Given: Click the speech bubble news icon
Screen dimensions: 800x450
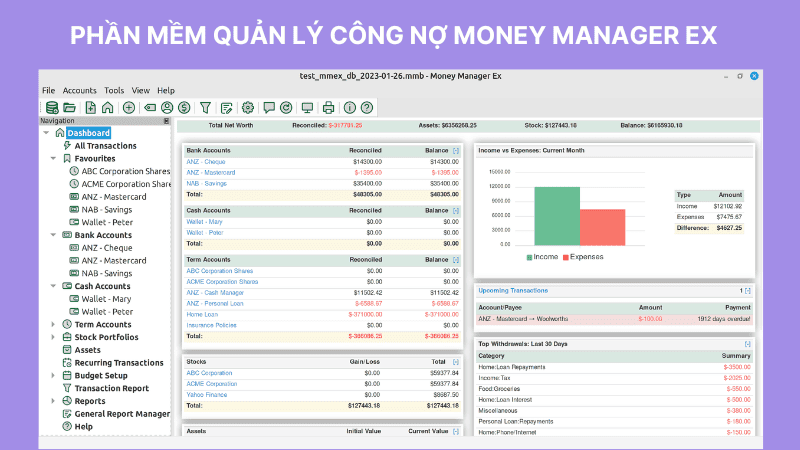Looking at the screenshot, I should pyautogui.click(x=269, y=108).
